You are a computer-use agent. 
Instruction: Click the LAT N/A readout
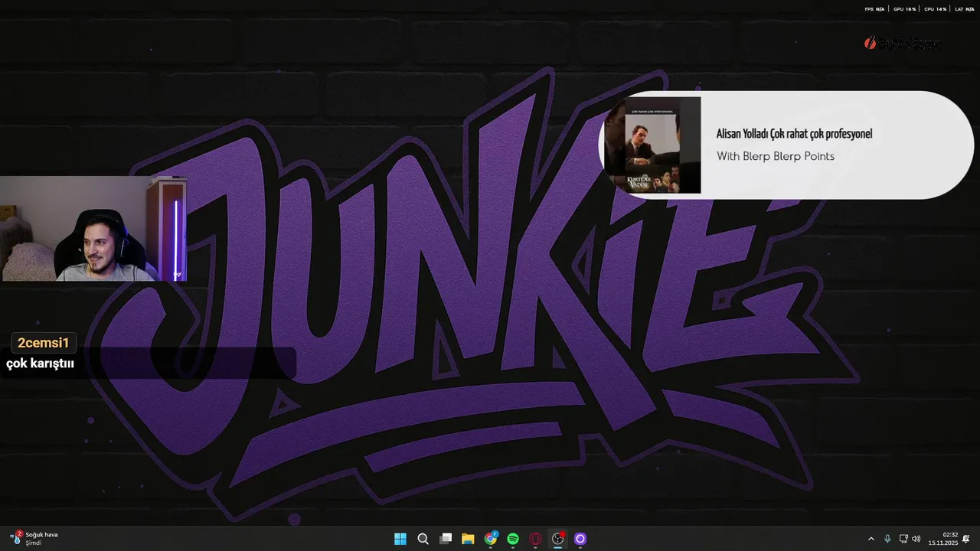point(965,9)
